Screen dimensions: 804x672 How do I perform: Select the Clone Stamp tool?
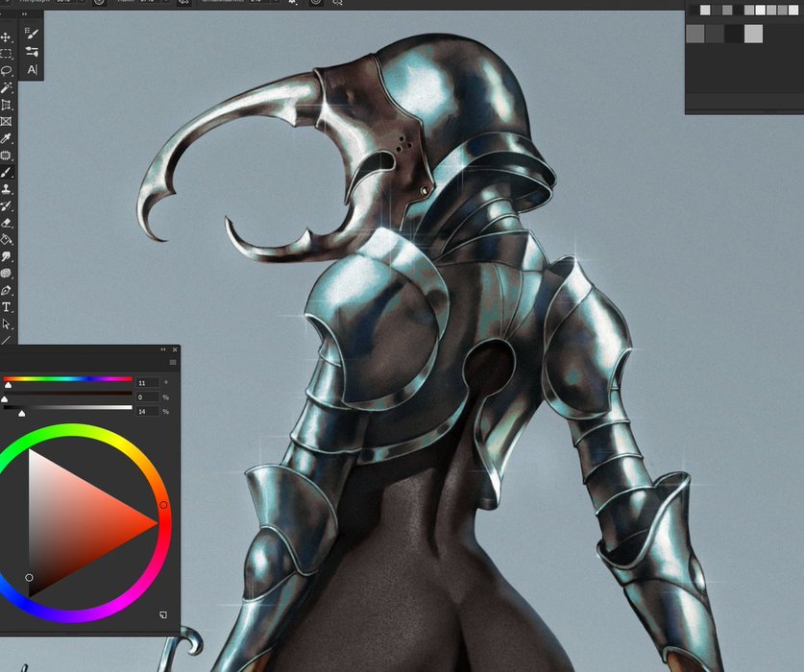pos(6,189)
